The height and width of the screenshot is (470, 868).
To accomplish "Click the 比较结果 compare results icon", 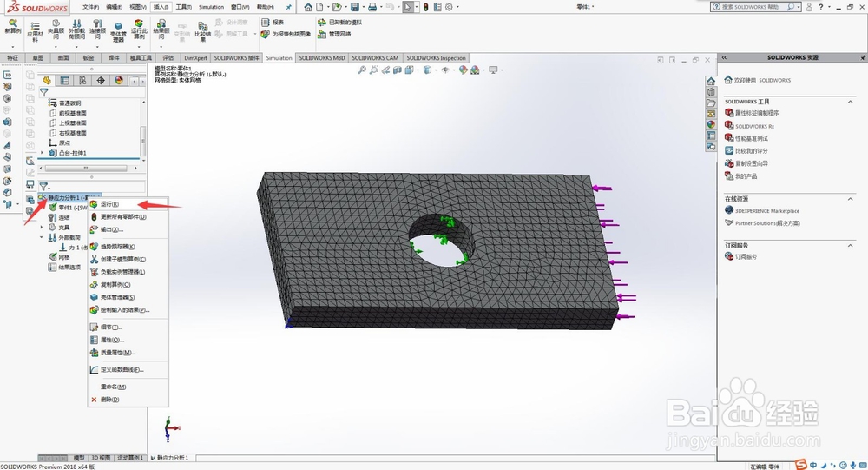I will click(x=203, y=32).
